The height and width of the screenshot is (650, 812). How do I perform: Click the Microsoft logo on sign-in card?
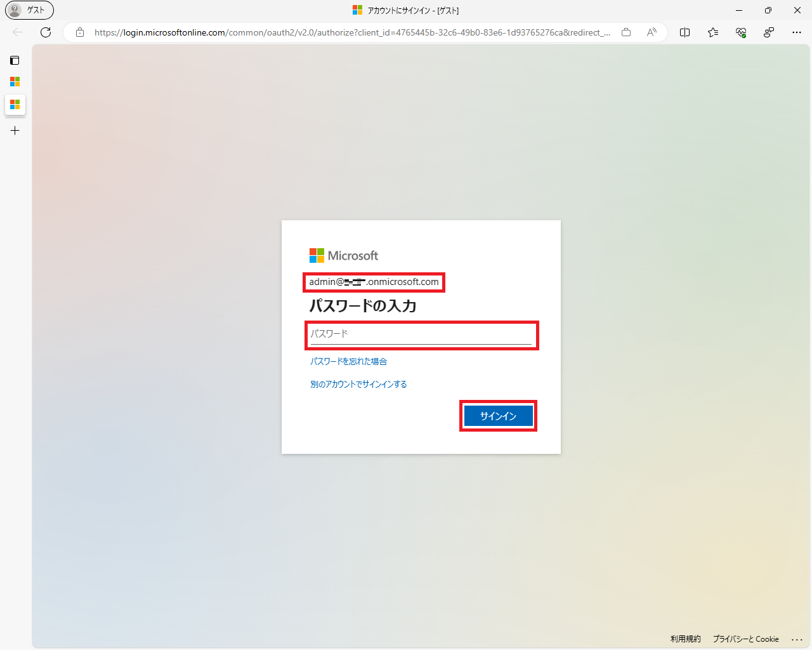point(344,256)
